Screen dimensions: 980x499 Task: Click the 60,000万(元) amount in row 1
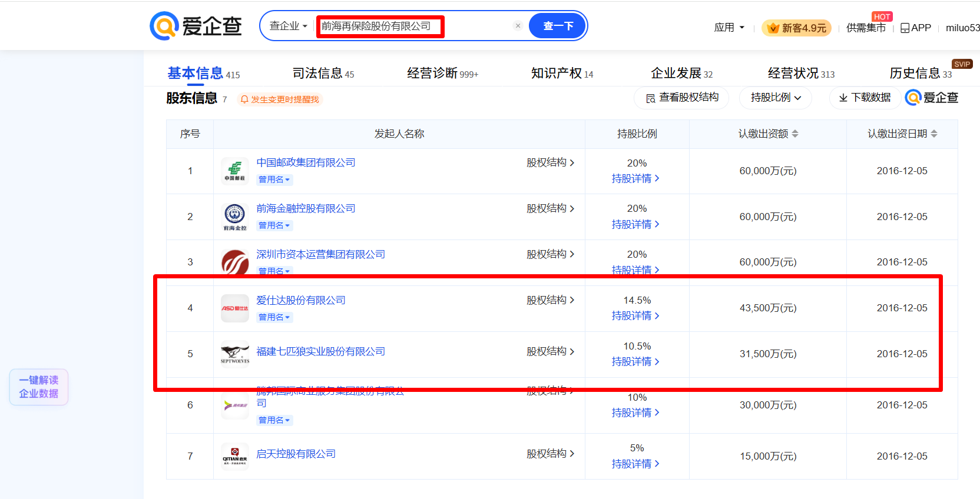[x=768, y=171]
